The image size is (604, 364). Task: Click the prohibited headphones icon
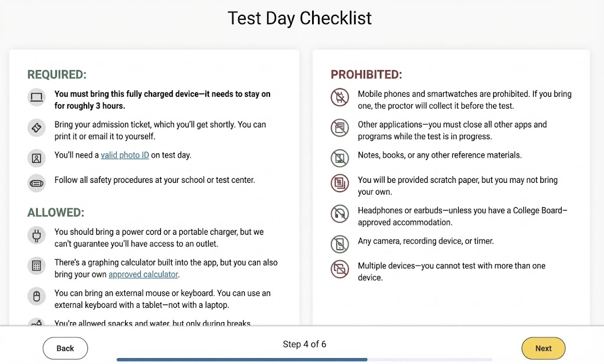[x=340, y=214]
